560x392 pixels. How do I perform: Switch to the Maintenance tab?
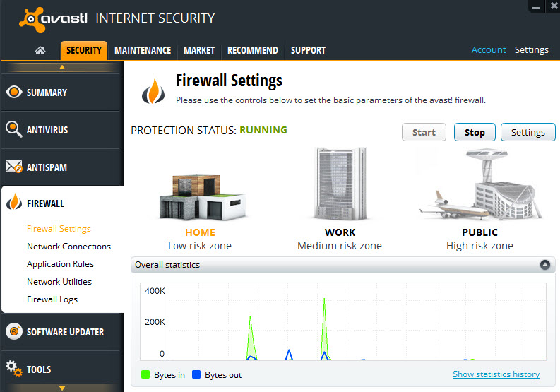click(x=143, y=50)
